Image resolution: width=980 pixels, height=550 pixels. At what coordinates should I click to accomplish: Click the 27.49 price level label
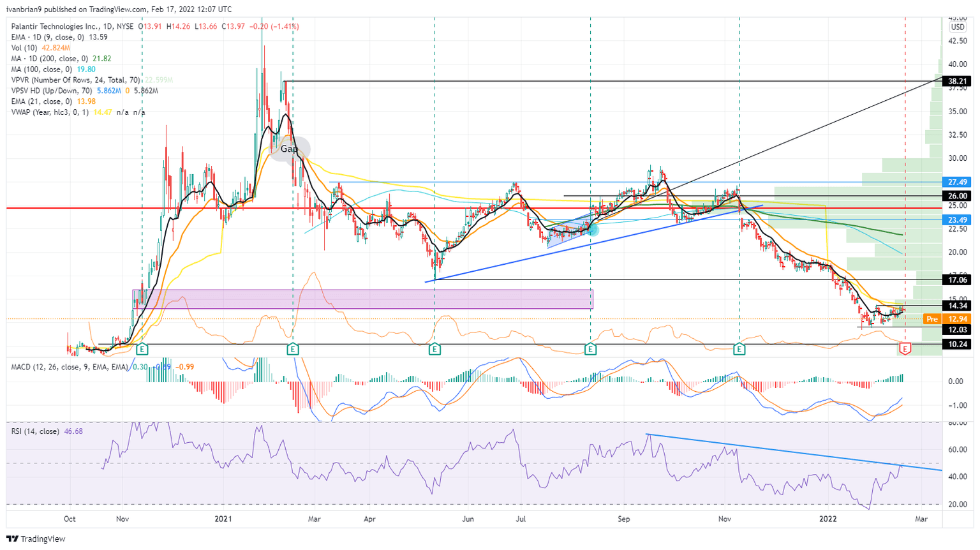click(958, 182)
